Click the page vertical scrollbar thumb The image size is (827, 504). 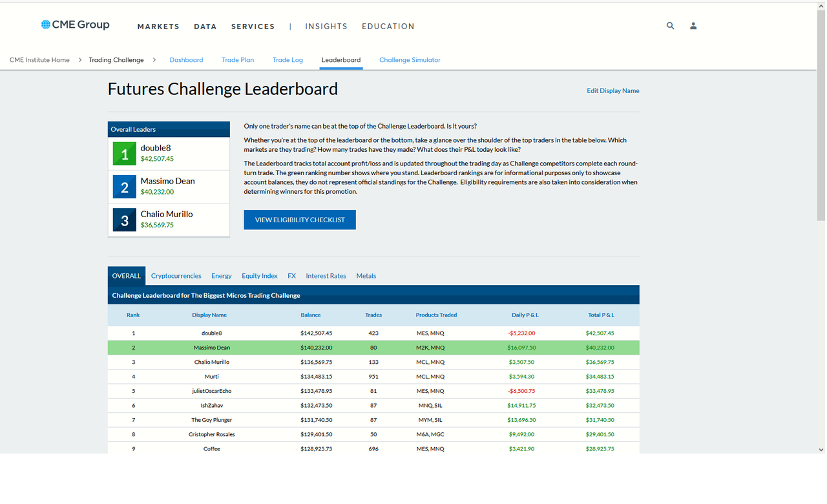(821, 116)
